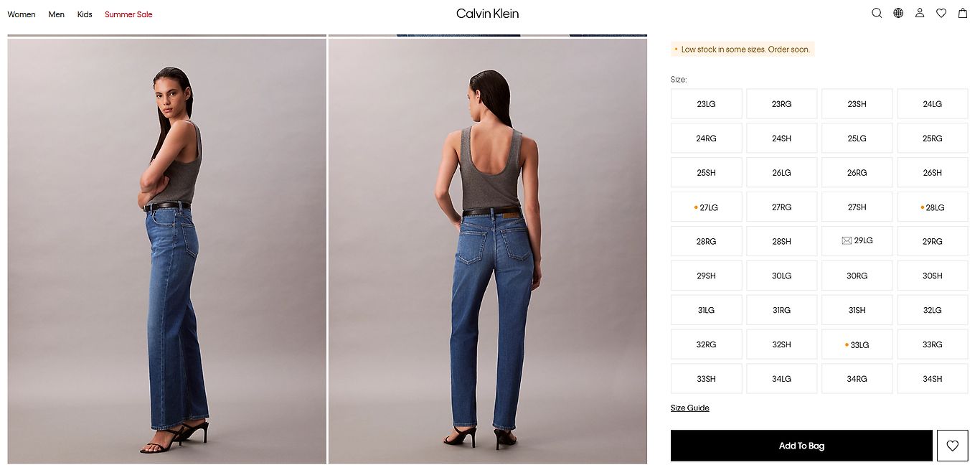Open the Men menu
Image resolution: width=980 pixels, height=465 pixels.
[57, 14]
